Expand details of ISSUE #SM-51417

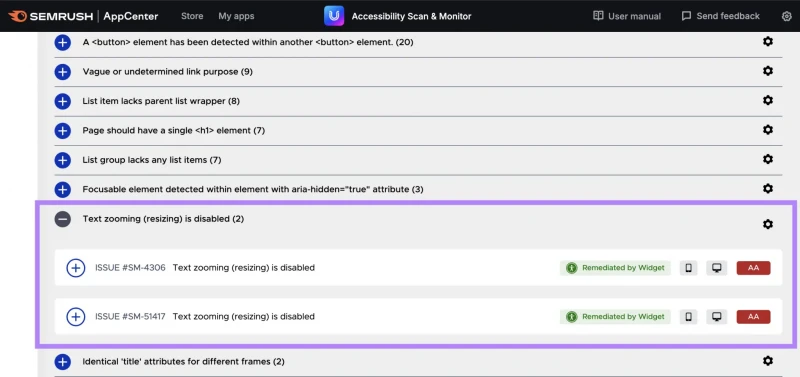(76, 317)
